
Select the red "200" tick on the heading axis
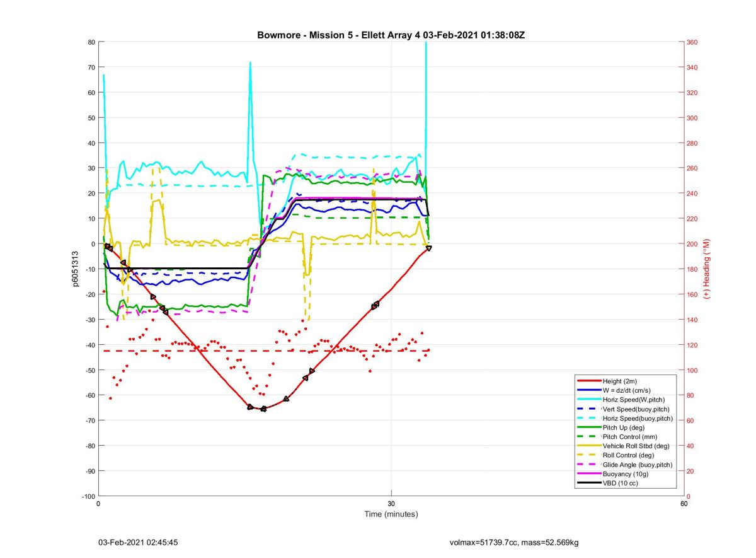point(692,244)
